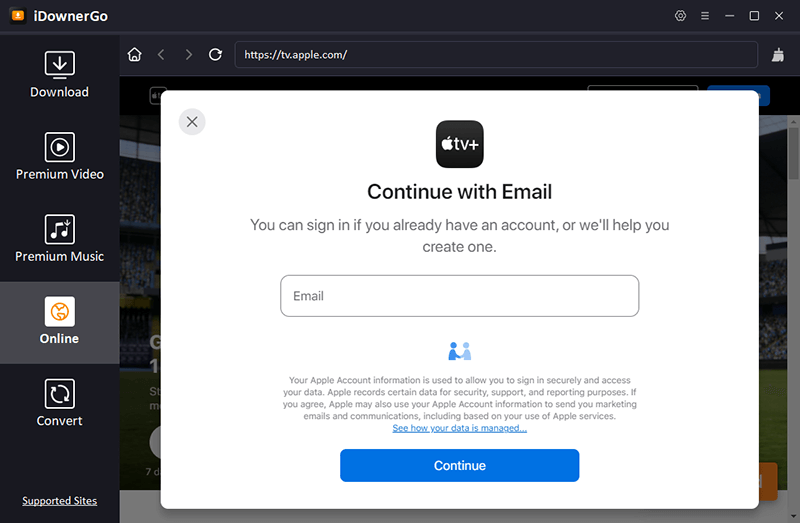The image size is (800, 523).
Task: Open the Supported Sites link
Action: click(x=59, y=501)
